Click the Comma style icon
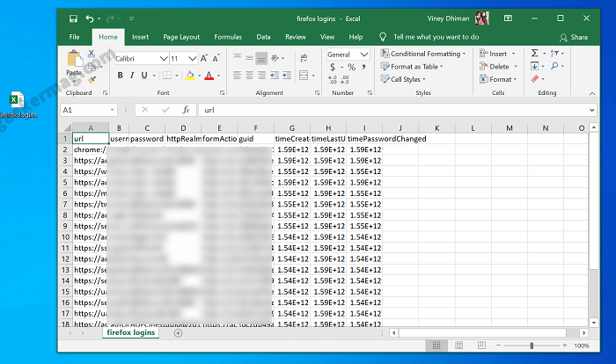This screenshot has width=616, height=364. 363,67
